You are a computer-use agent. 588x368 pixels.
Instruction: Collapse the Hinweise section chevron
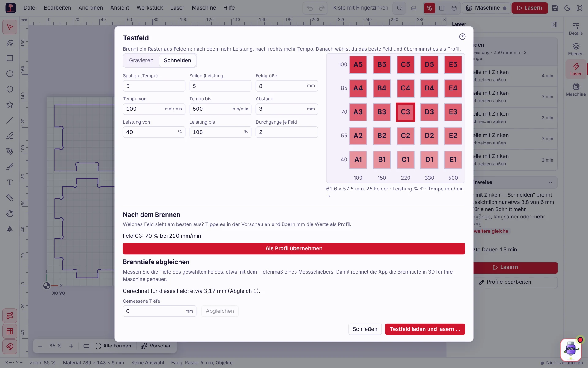[551, 182]
